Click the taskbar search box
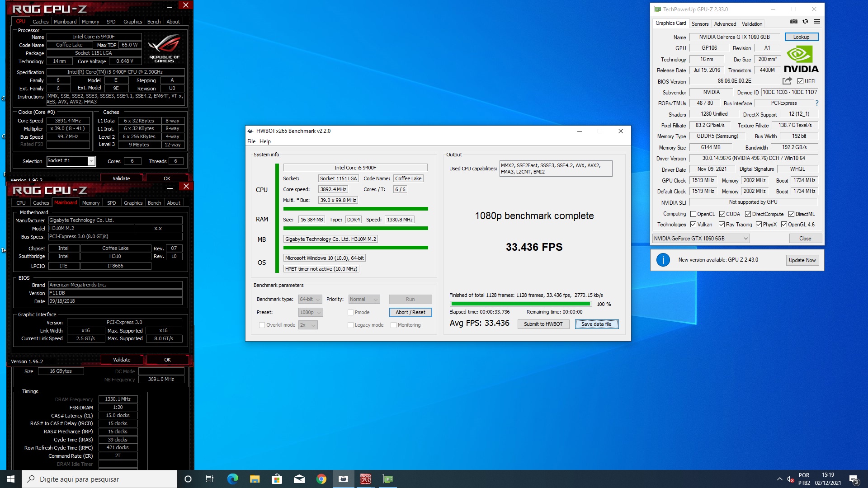The image size is (868, 488). click(x=99, y=479)
